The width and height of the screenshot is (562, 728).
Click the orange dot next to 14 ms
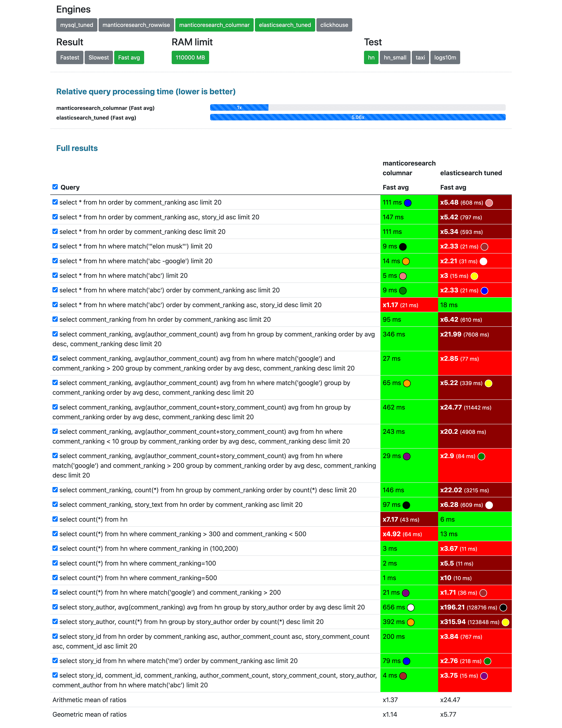click(x=406, y=261)
